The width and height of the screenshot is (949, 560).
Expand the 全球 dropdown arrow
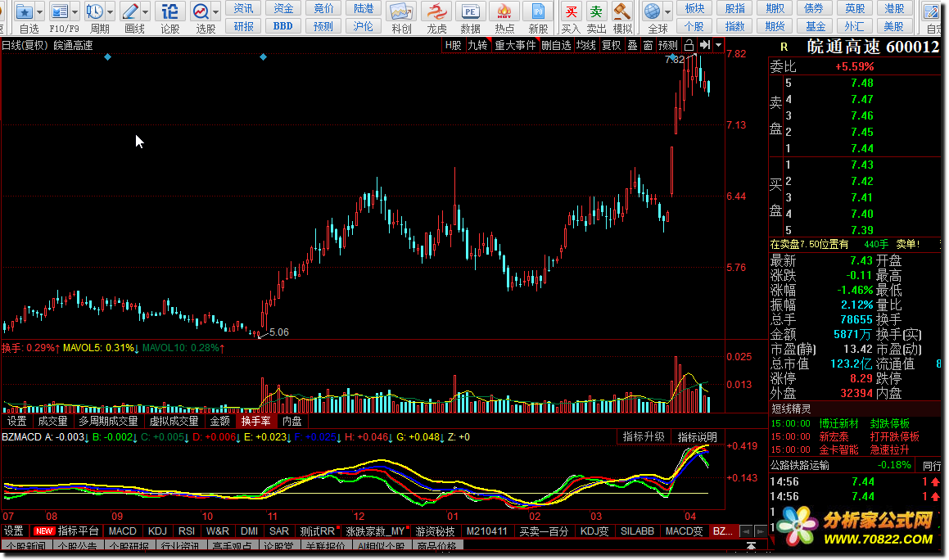pos(667,11)
